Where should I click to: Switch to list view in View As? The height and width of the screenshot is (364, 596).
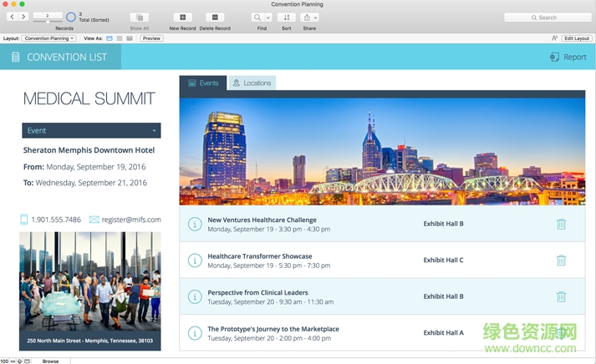click(120, 38)
